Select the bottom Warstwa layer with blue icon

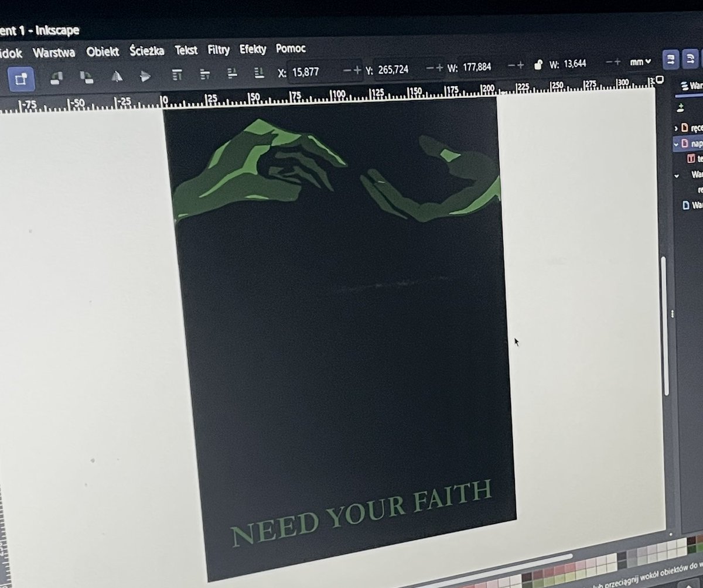click(692, 205)
